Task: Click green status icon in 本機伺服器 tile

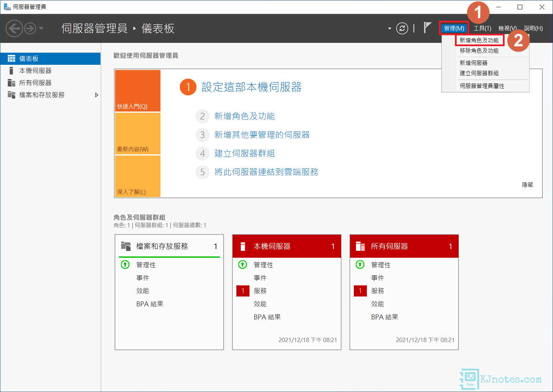Action: pyautogui.click(x=242, y=265)
